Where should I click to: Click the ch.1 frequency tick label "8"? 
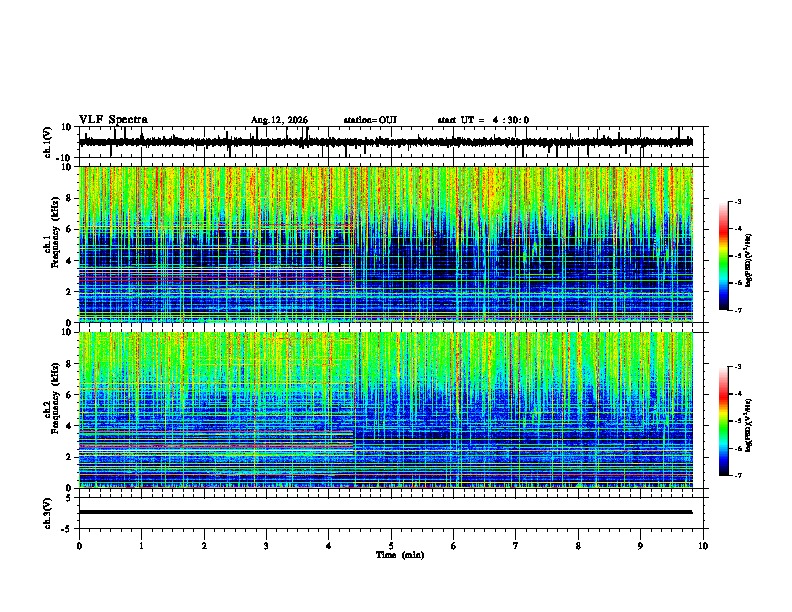click(69, 198)
